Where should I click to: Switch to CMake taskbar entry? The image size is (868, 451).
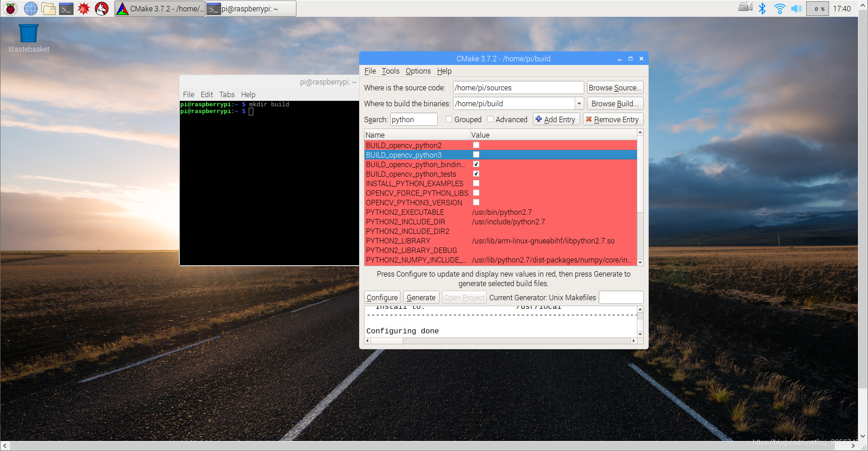(x=160, y=9)
